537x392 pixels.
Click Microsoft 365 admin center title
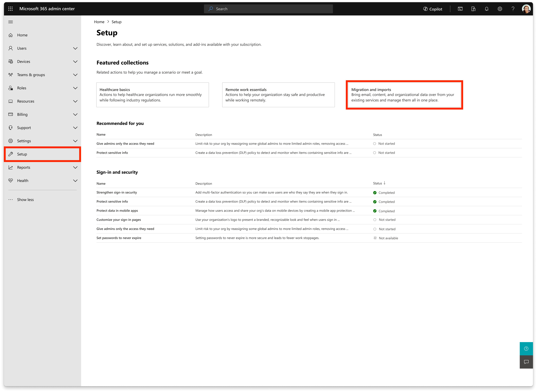(x=47, y=9)
